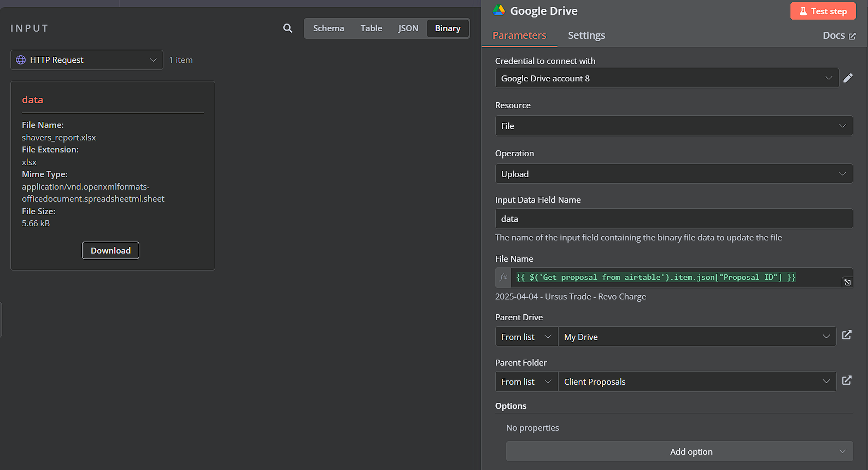868x470 pixels.
Task: Download the shavers_report.xlsx file
Action: point(110,250)
